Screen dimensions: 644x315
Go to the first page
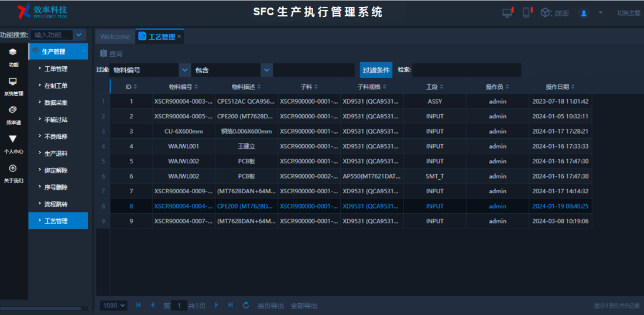tap(138, 305)
